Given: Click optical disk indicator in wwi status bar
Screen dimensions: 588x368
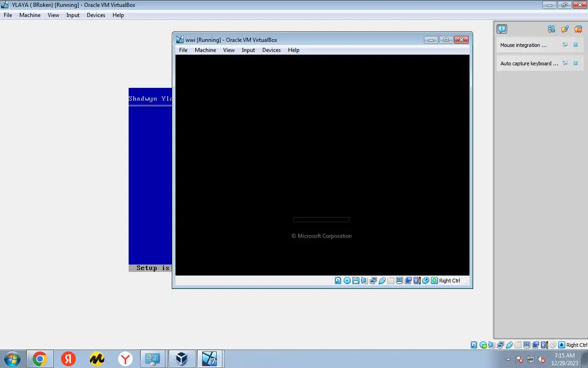Looking at the screenshot, I should click(347, 281).
